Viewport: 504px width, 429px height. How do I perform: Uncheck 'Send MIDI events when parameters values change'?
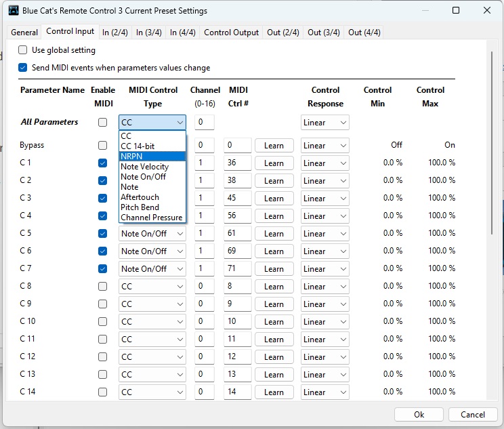point(23,68)
